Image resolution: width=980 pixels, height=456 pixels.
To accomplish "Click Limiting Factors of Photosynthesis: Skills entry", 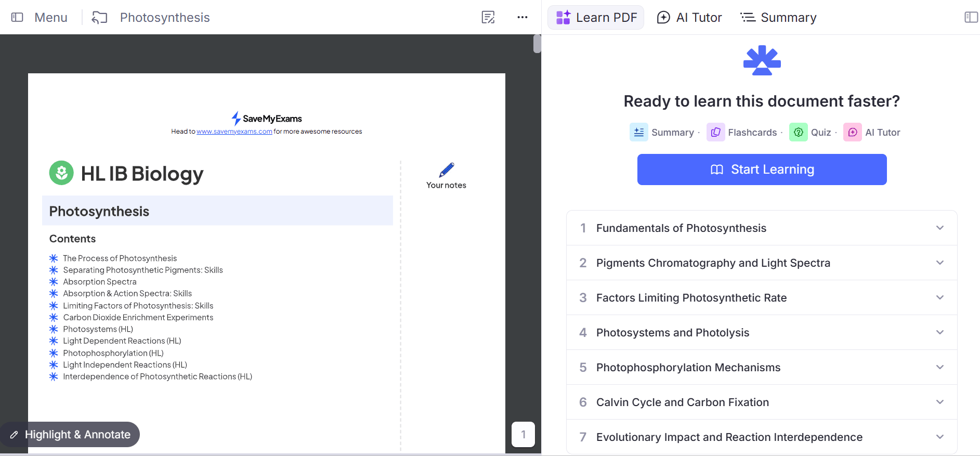I will (138, 306).
